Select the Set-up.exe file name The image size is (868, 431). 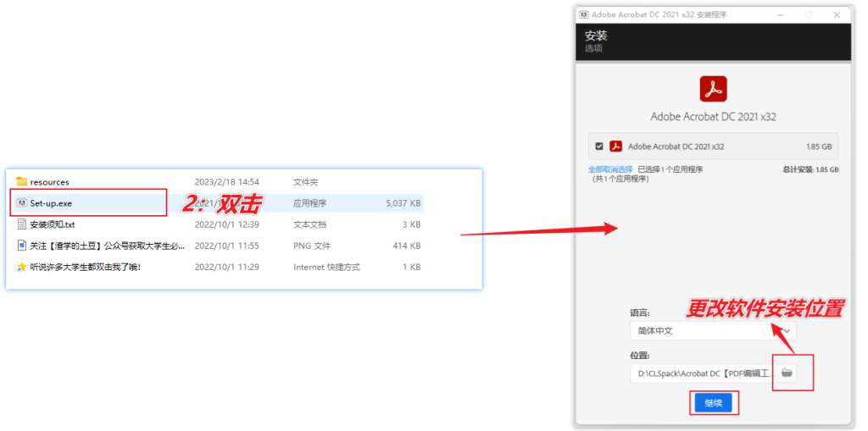(x=51, y=203)
